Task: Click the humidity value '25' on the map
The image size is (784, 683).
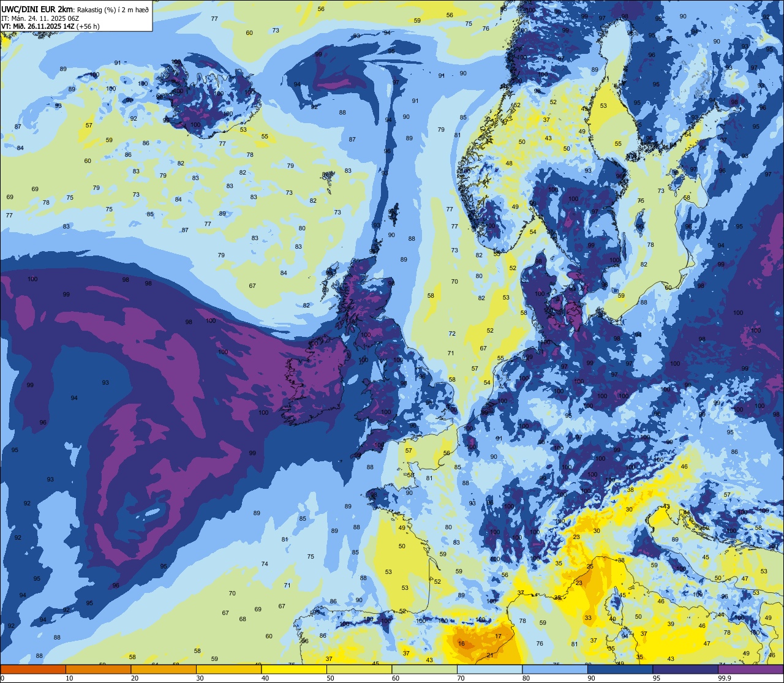Action: (590, 567)
